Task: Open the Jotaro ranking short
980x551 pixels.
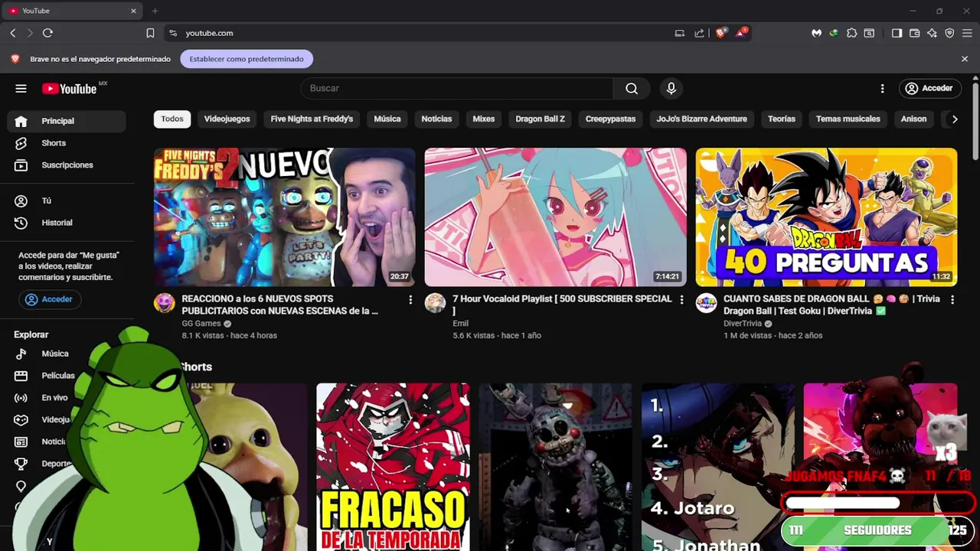Action: click(718, 467)
